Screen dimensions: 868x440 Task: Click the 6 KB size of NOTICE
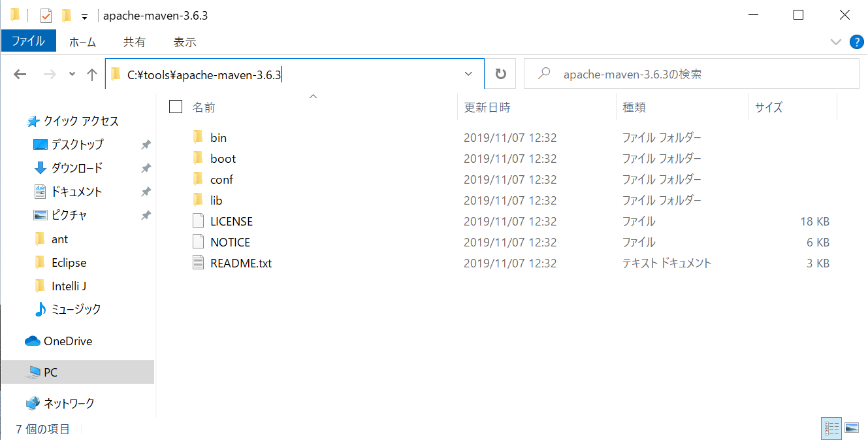coord(818,243)
